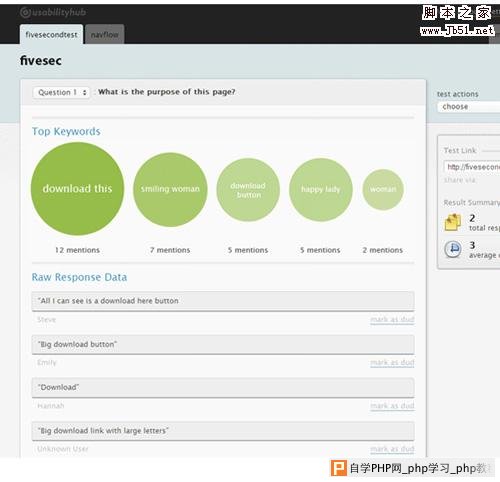Click question text 'What is the purpose of this page?'

click(x=167, y=92)
